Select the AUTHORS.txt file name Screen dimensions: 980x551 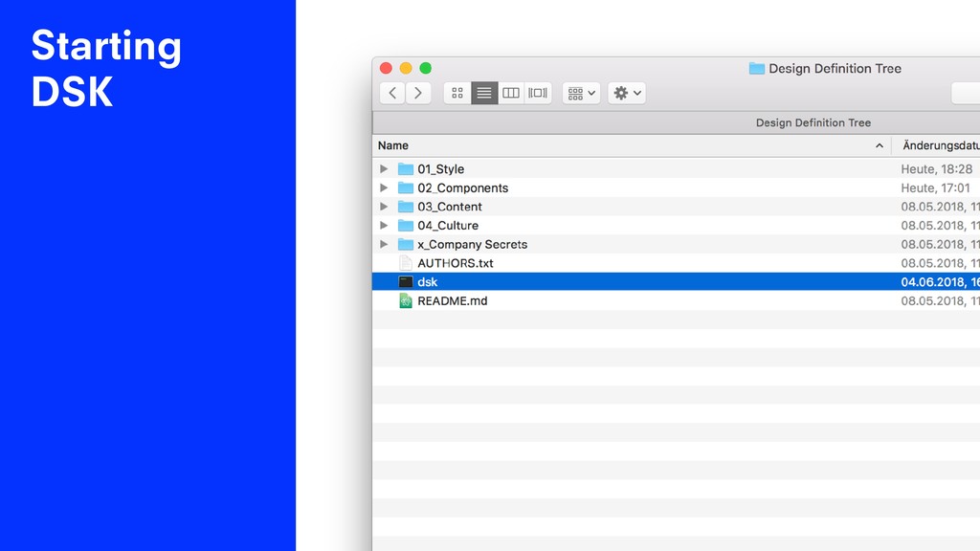455,263
